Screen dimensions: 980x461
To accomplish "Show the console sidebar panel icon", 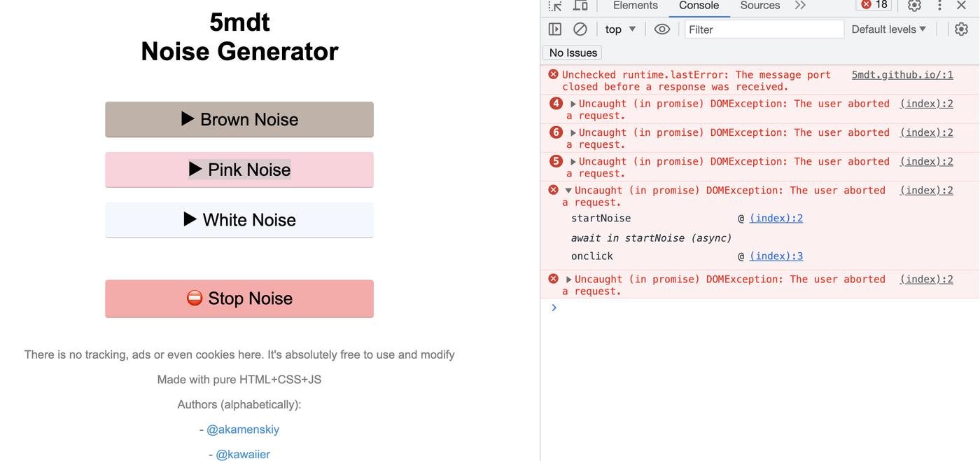I will click(555, 29).
